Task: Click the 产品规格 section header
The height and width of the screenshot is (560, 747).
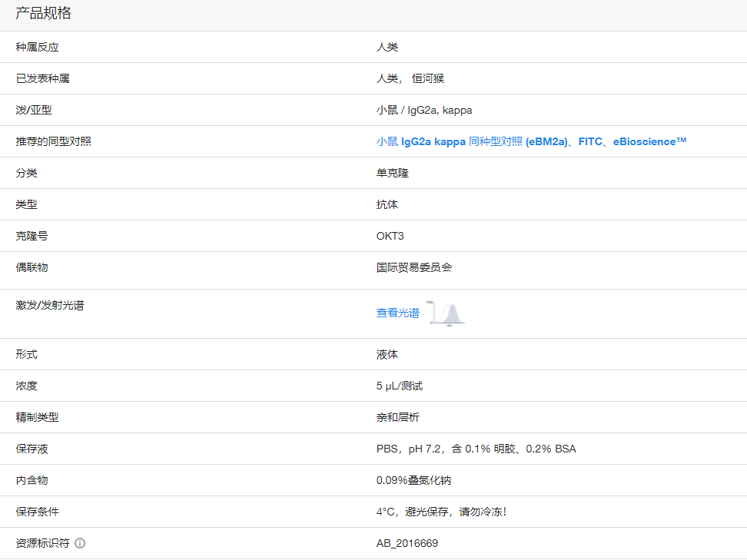Action: tap(43, 13)
